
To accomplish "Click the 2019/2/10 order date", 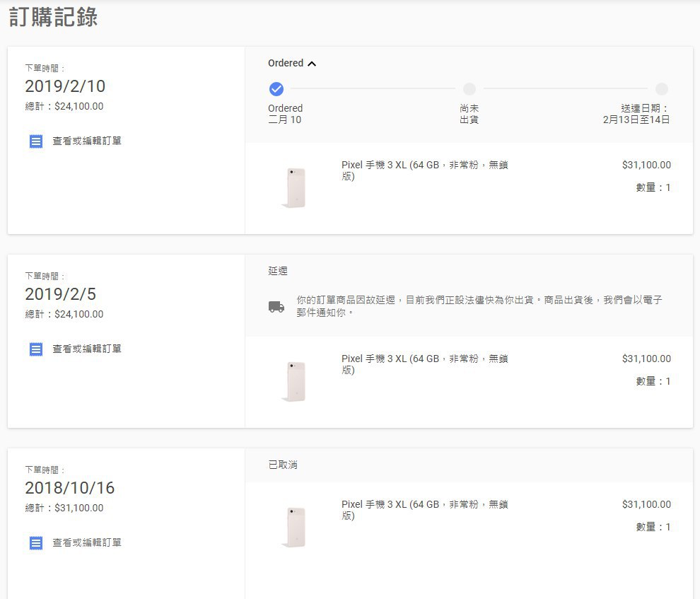I will pos(65,86).
